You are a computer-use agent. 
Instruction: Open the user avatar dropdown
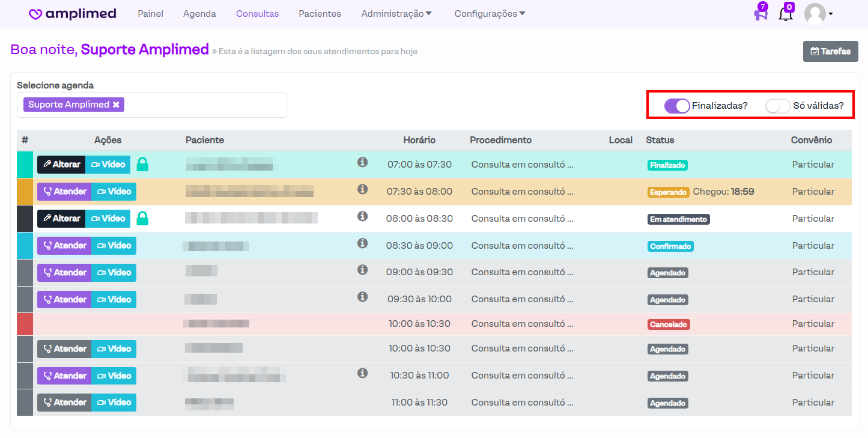818,14
